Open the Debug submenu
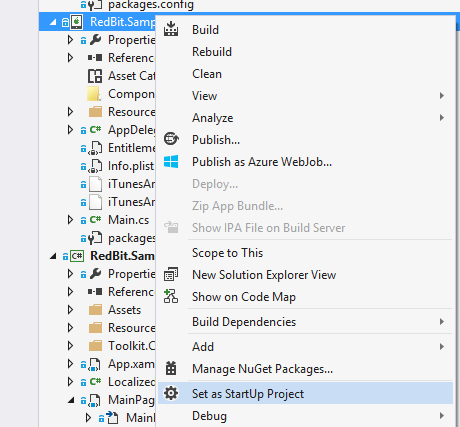Viewport: 460px width, 427px height. (x=305, y=416)
